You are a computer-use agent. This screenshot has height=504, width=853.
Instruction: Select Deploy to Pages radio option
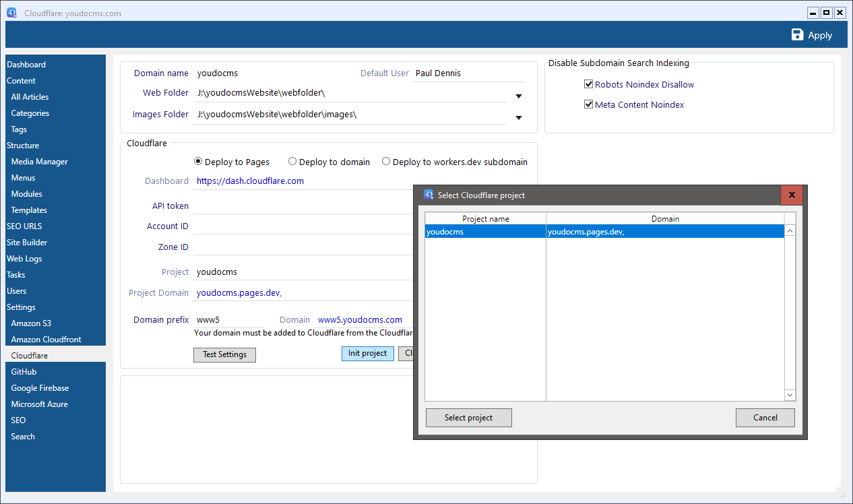tap(198, 162)
